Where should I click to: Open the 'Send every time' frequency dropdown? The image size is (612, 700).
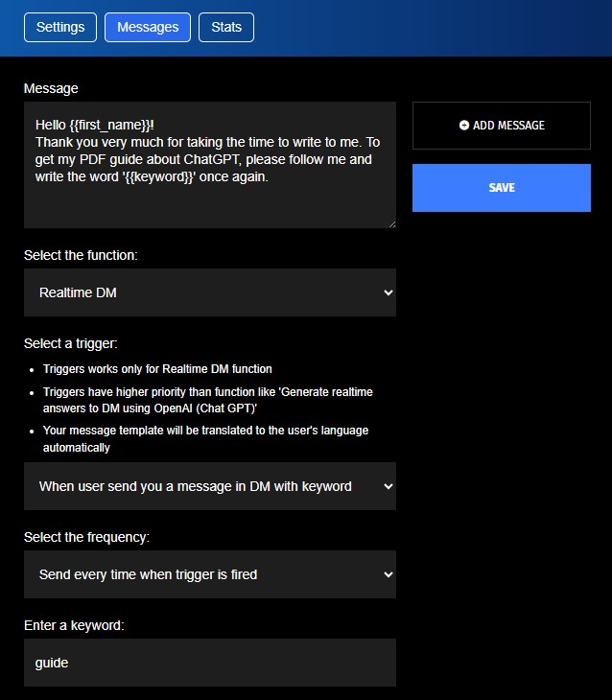(x=210, y=574)
